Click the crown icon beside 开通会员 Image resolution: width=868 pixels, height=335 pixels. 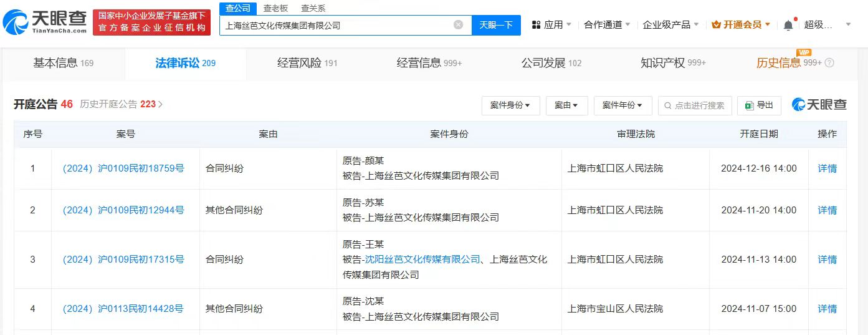click(716, 25)
